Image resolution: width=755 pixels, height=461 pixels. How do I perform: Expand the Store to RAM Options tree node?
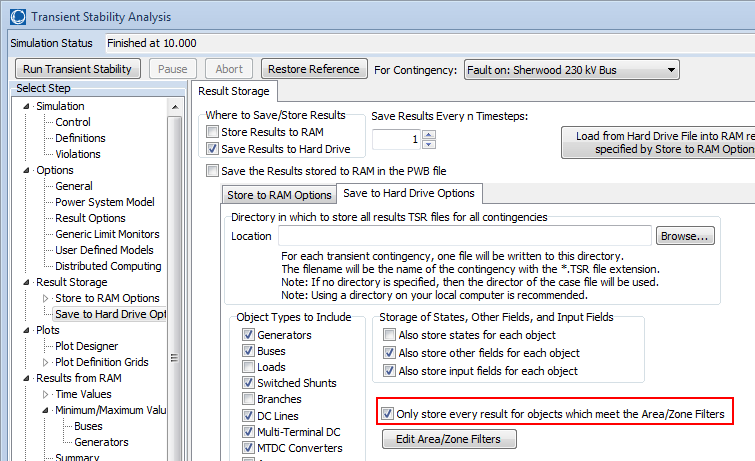(x=46, y=299)
